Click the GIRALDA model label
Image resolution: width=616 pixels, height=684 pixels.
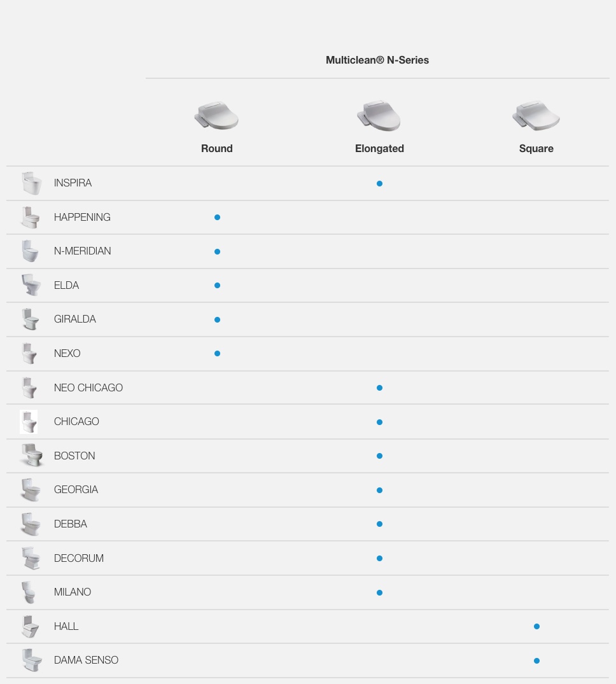tap(74, 319)
